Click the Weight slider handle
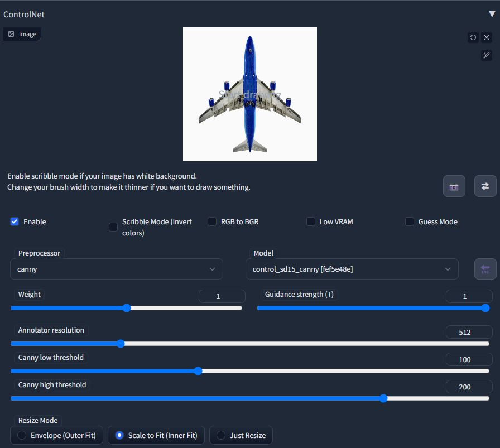The height and width of the screenshot is (448, 500). (x=127, y=307)
